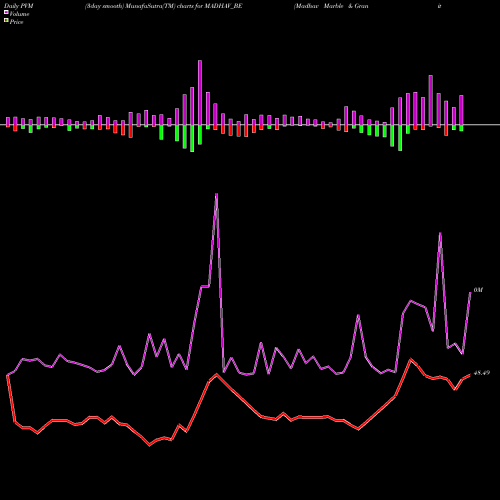Click the 'Volume' legend label
500x500 pixels.
pyautogui.click(x=19, y=14)
